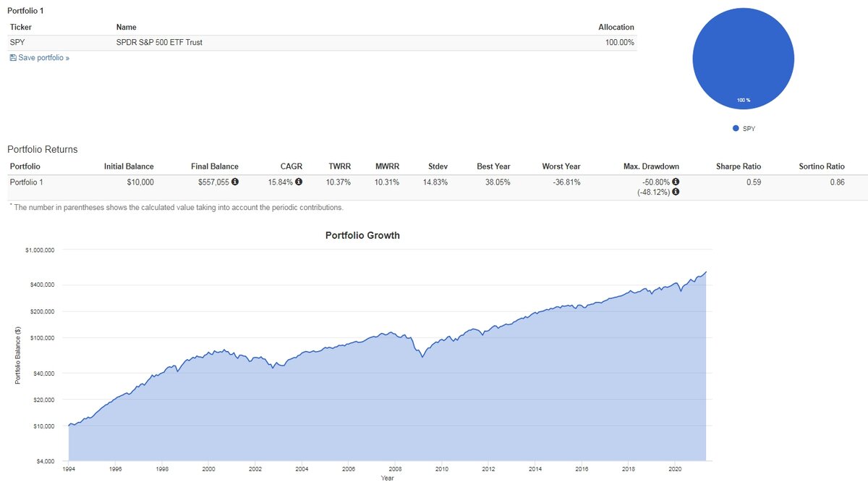Click the Sortino Ratio column header
This screenshot has width=868, height=485.
822,166
